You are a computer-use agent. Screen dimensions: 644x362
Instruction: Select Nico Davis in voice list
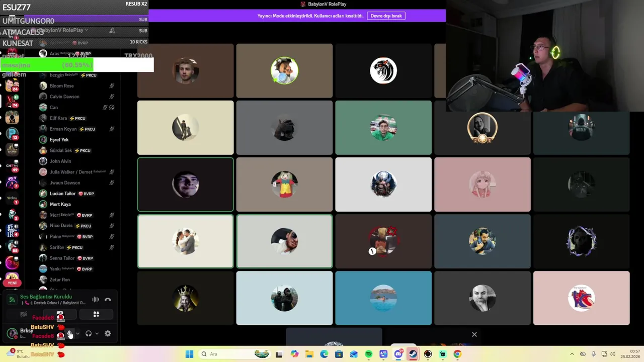click(x=77, y=226)
